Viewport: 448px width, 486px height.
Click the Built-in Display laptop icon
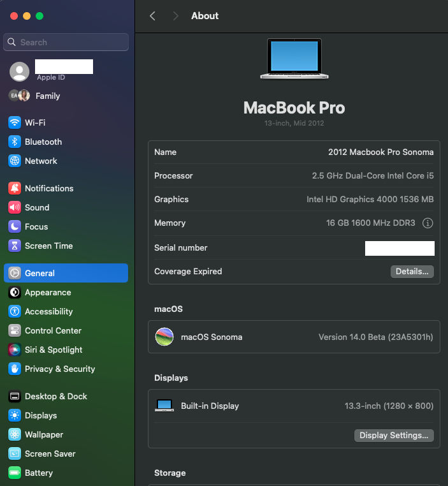pyautogui.click(x=164, y=406)
